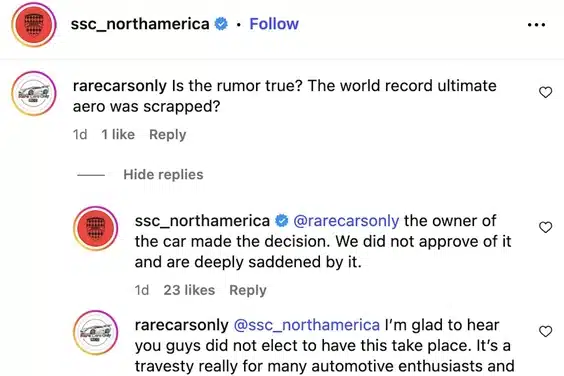Viewport: 564px width, 376px height.
Task: Open ssc_northamerica username in header
Action: coord(140,24)
